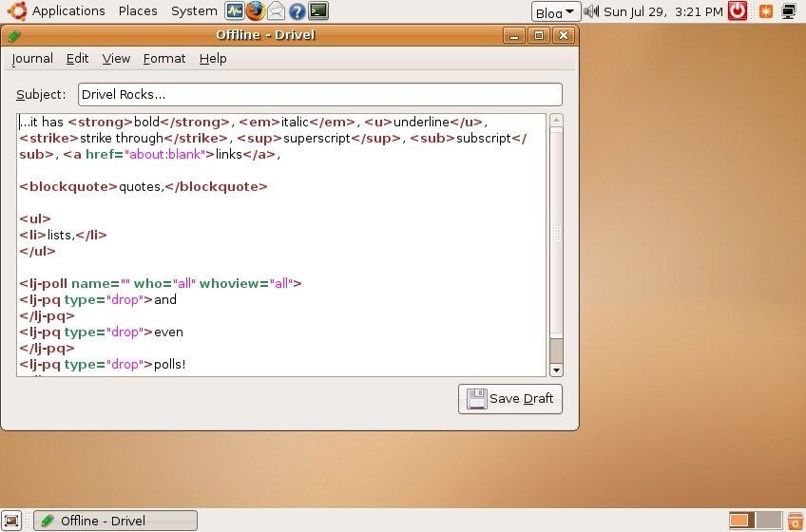The height and width of the screenshot is (532, 806).
Task: Click the volume speaker icon
Action: click(591, 10)
